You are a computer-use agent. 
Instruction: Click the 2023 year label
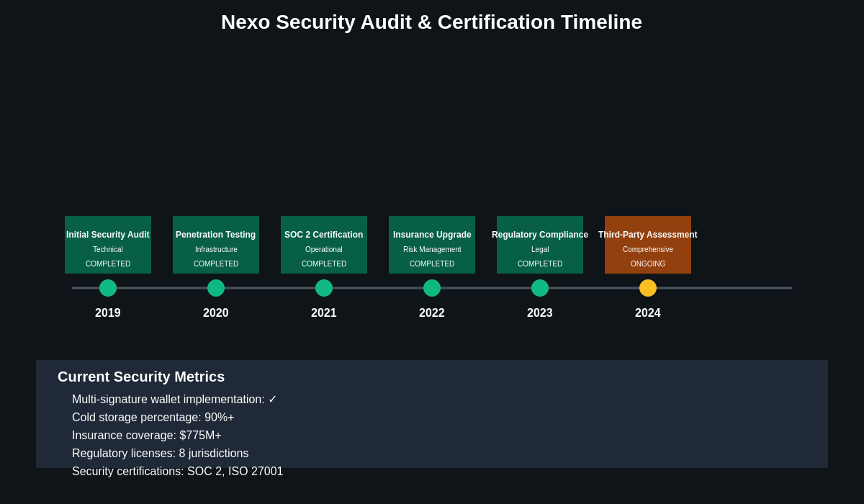click(x=540, y=313)
